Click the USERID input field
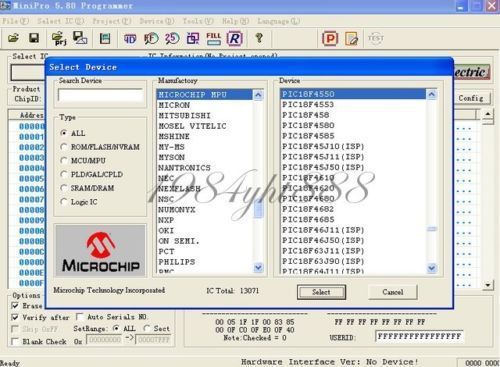The width and height of the screenshot is (500, 367). point(419,336)
